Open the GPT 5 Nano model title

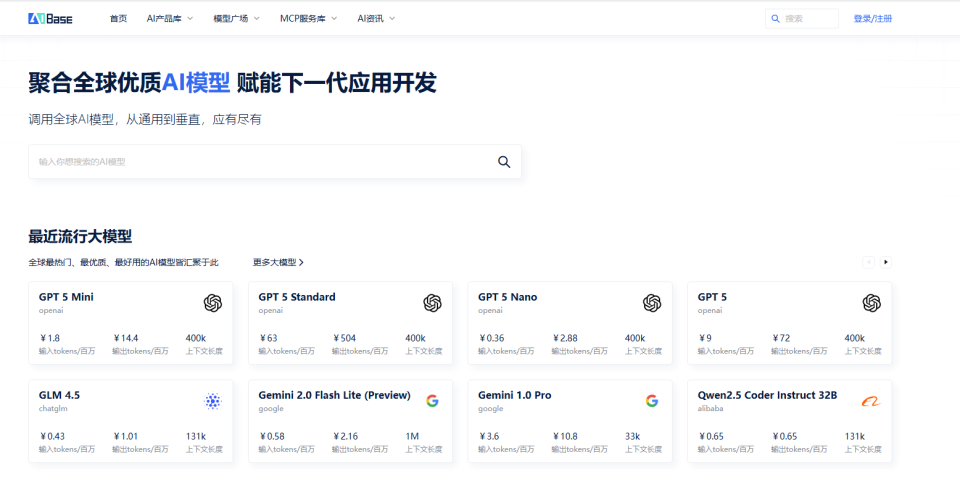pos(508,297)
